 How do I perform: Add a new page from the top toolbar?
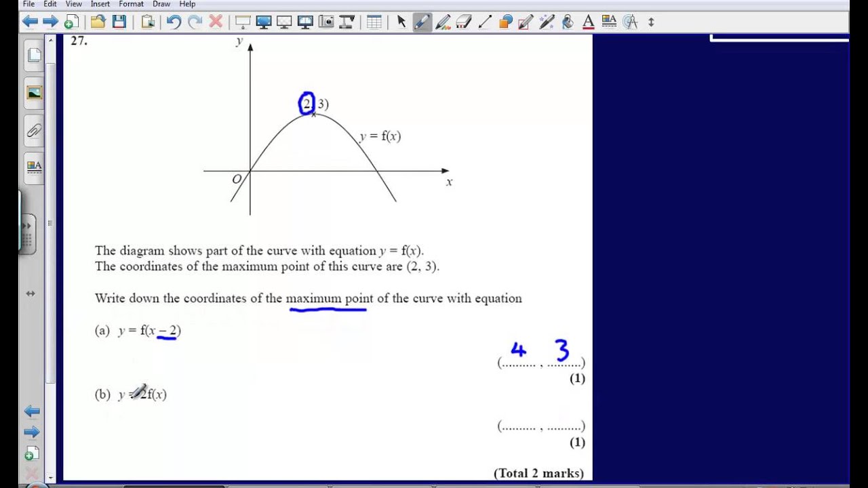71,22
